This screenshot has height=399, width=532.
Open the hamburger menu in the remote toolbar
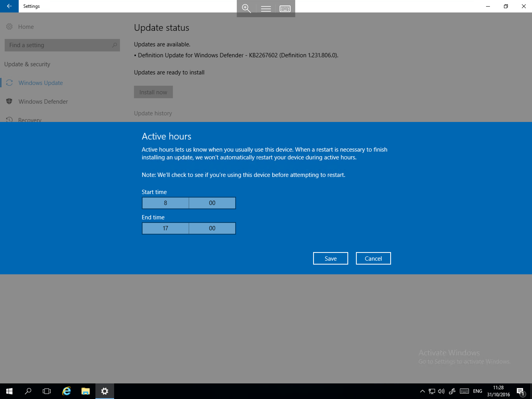click(266, 9)
